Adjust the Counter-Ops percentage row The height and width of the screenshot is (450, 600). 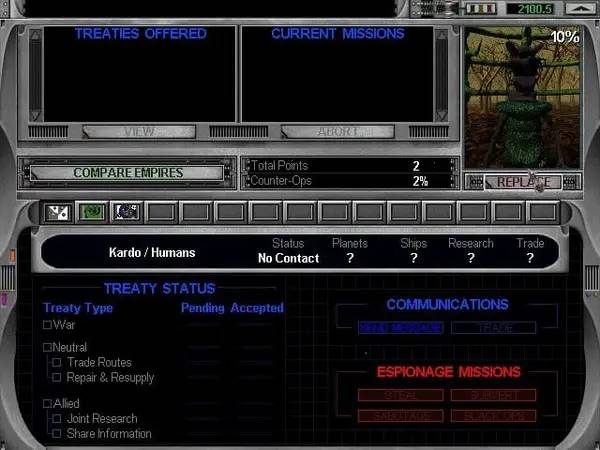point(350,181)
